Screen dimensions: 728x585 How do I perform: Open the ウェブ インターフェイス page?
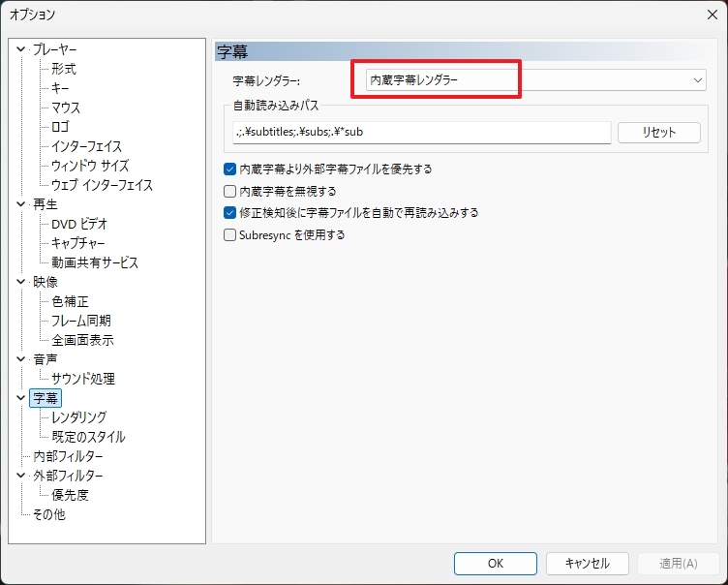102,185
